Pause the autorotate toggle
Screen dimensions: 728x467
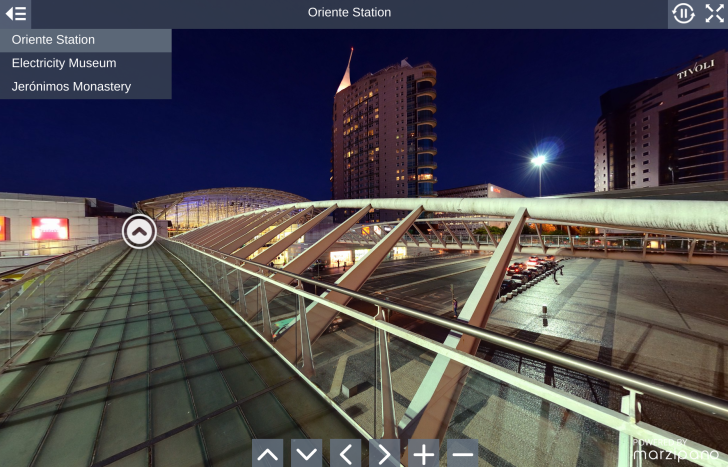click(x=683, y=13)
